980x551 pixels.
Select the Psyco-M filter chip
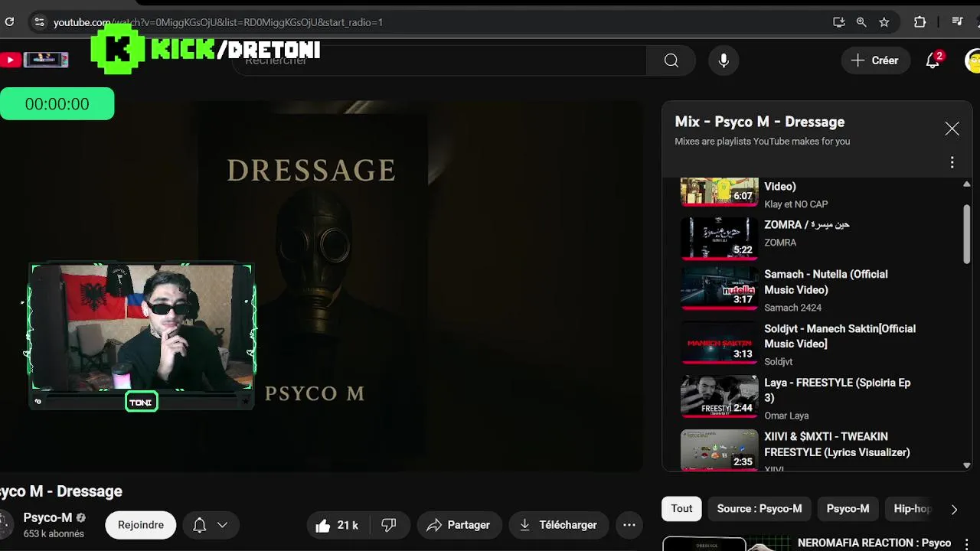click(848, 508)
